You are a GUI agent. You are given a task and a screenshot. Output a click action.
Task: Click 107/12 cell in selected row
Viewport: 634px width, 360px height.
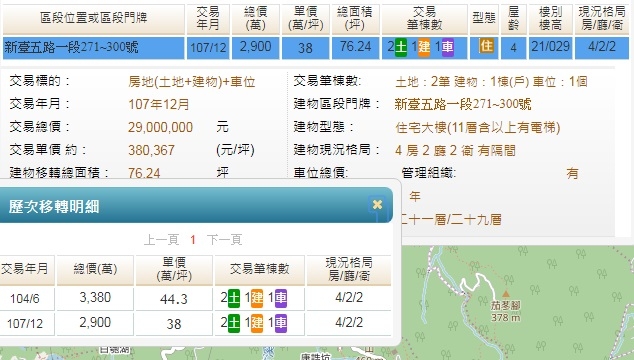click(x=208, y=48)
